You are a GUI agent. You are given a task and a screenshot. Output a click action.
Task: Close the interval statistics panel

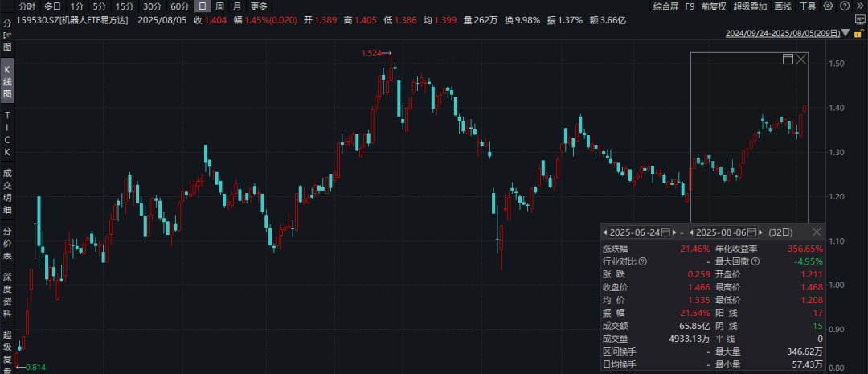point(817,232)
